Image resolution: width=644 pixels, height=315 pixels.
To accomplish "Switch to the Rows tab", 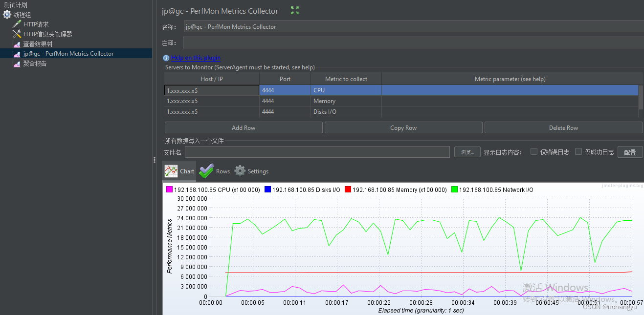I will pyautogui.click(x=215, y=171).
